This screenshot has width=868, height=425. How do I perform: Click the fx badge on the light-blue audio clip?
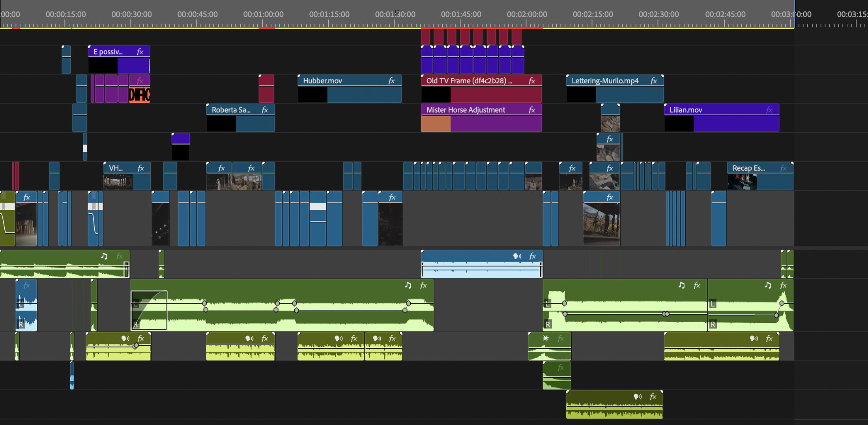pos(533,256)
